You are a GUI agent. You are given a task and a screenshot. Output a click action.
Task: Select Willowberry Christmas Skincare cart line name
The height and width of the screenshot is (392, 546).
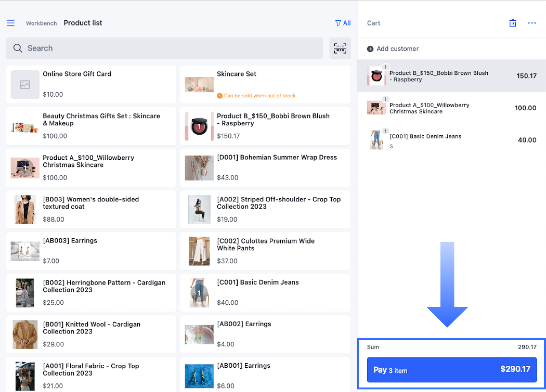click(429, 108)
